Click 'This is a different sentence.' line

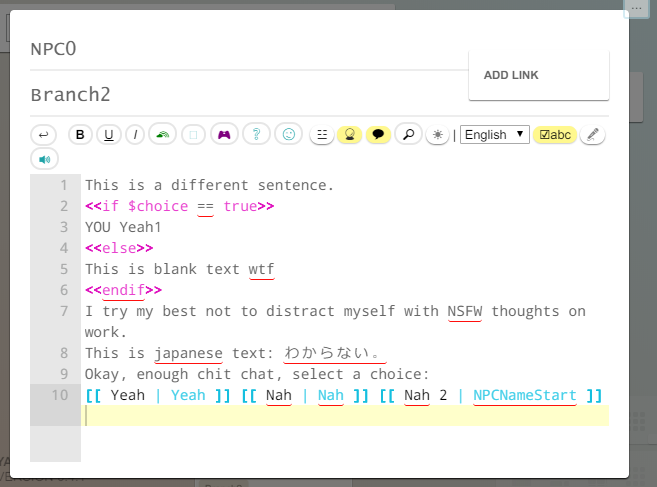pyautogui.click(x=210, y=185)
